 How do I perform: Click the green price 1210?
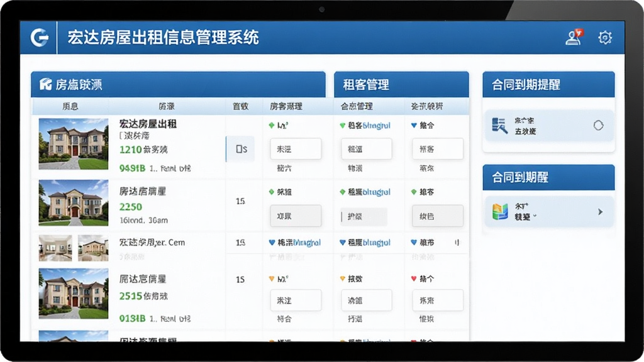131,150
